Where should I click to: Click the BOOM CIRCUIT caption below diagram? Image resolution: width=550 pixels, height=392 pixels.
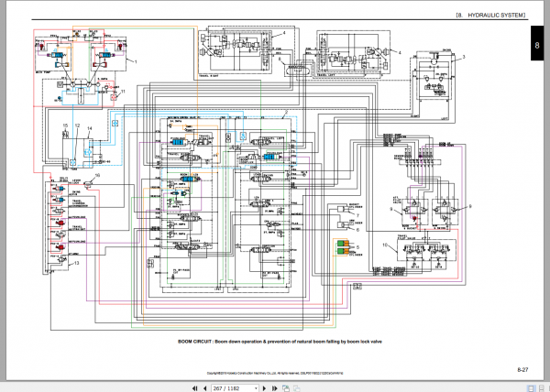point(280,342)
